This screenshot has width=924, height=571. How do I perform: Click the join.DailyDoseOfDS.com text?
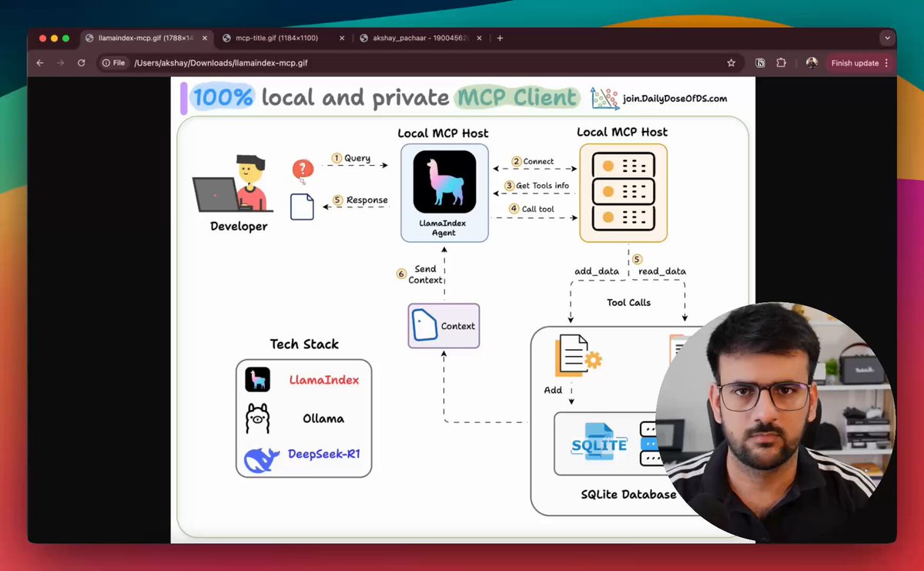tap(675, 99)
